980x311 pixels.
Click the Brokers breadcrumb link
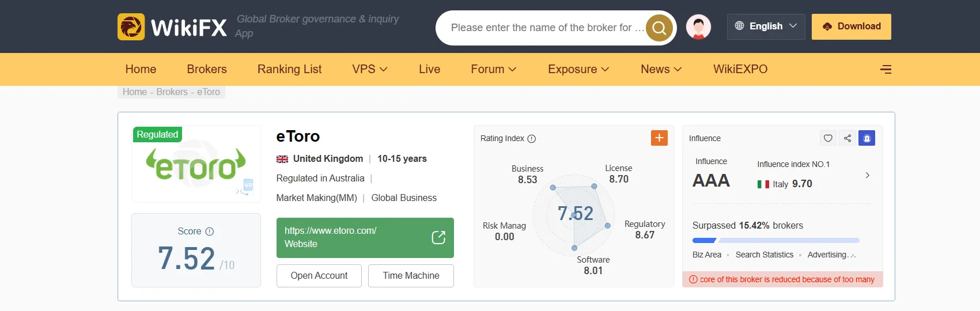[x=172, y=92]
